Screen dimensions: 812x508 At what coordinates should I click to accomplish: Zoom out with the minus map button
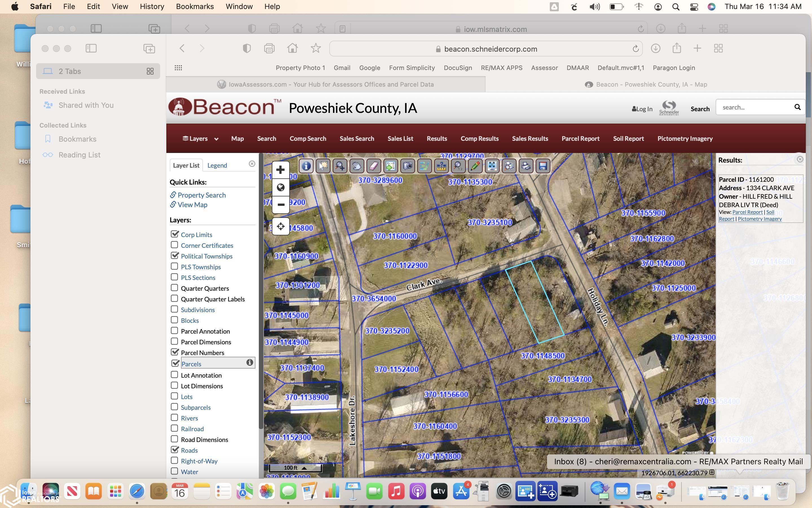click(x=281, y=205)
